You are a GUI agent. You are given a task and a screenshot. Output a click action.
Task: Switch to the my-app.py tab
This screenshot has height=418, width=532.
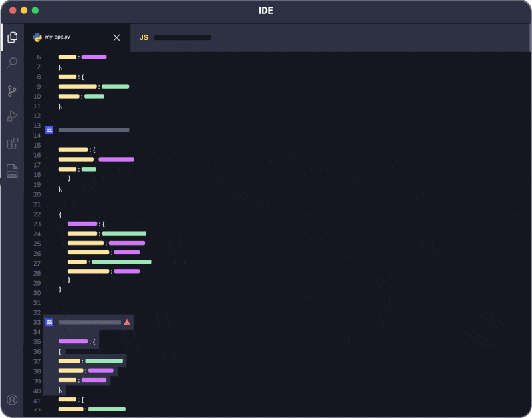point(77,37)
